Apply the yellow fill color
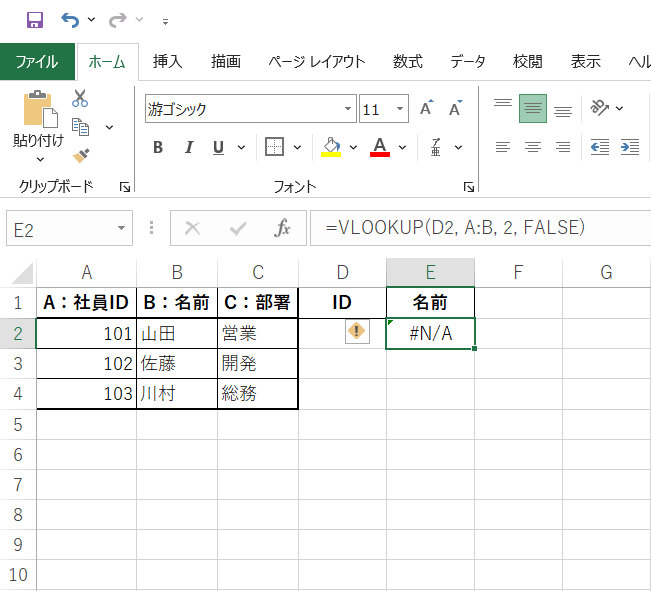The width and height of the screenshot is (651, 591). pyautogui.click(x=332, y=148)
